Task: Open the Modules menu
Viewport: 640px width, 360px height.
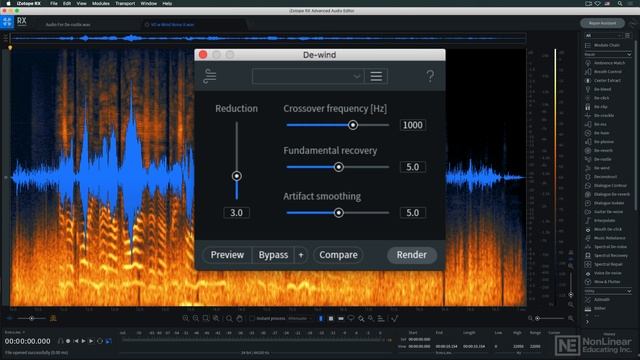Action: 101,3
